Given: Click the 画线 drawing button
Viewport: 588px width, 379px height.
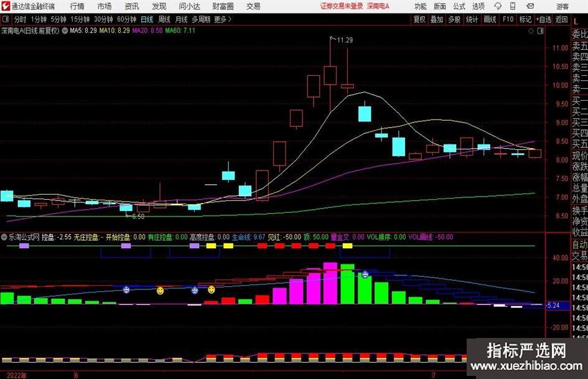Looking at the screenshot, I should click(490, 19).
